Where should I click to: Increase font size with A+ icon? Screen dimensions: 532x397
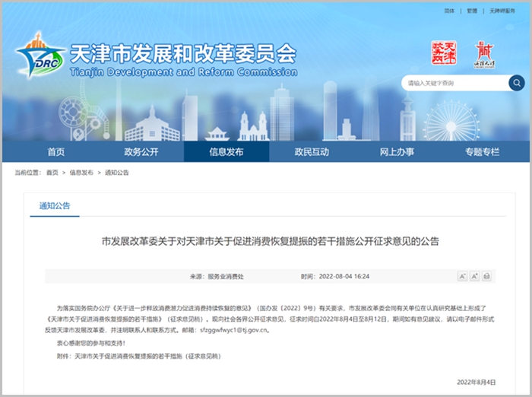tap(474, 276)
